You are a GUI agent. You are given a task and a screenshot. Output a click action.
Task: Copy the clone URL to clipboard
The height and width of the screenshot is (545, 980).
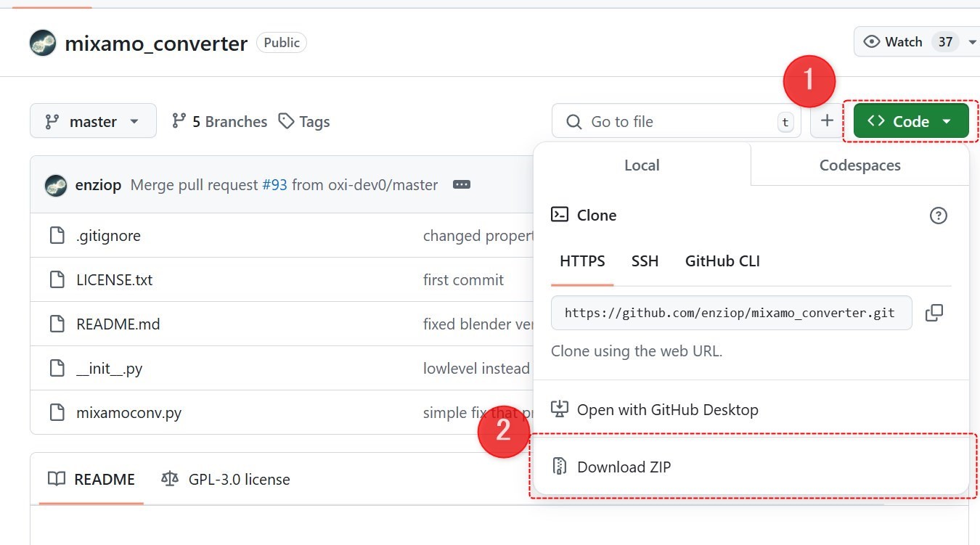point(934,313)
